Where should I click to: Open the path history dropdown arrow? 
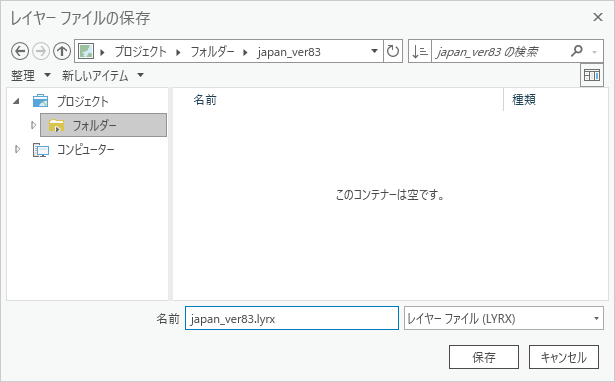tap(374, 51)
